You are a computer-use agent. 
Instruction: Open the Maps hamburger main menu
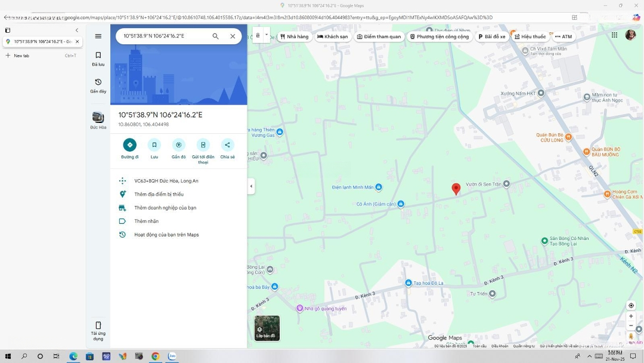tap(98, 36)
